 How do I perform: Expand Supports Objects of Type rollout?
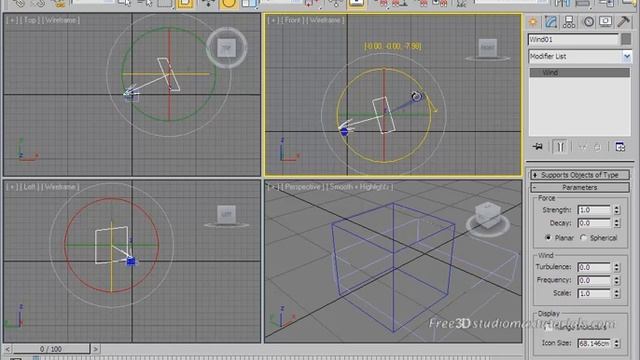click(580, 175)
